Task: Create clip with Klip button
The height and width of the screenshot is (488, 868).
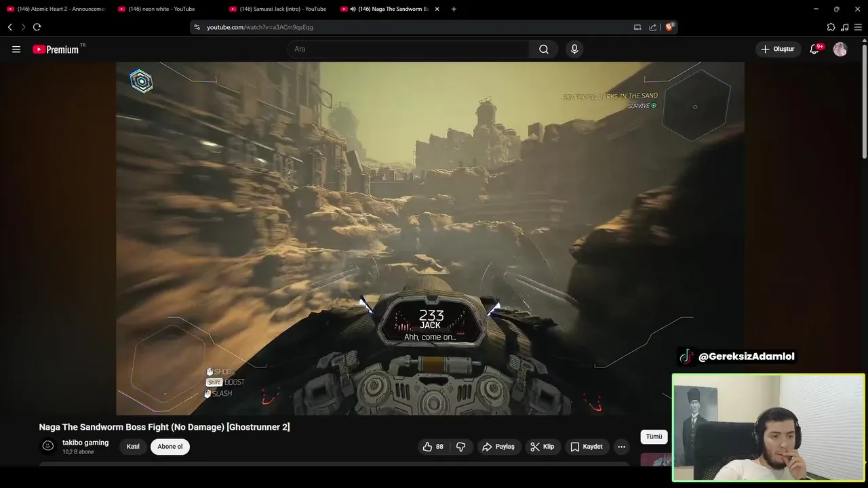Action: coord(542,447)
